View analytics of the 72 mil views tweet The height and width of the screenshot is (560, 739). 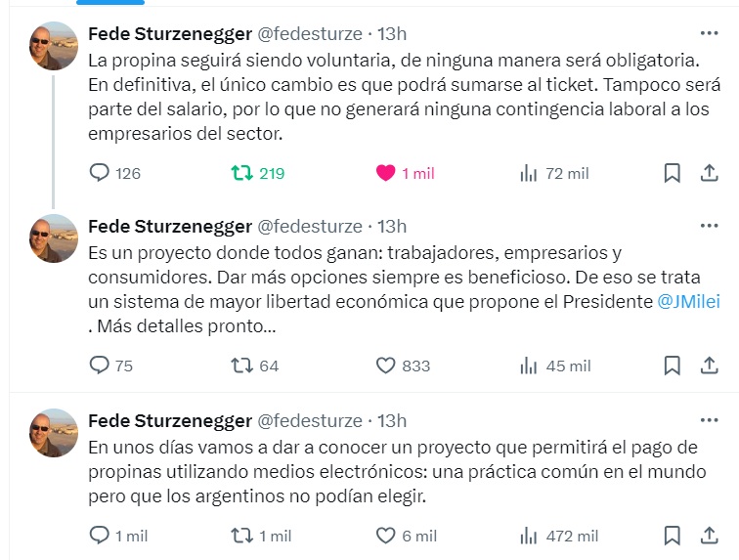point(529,173)
